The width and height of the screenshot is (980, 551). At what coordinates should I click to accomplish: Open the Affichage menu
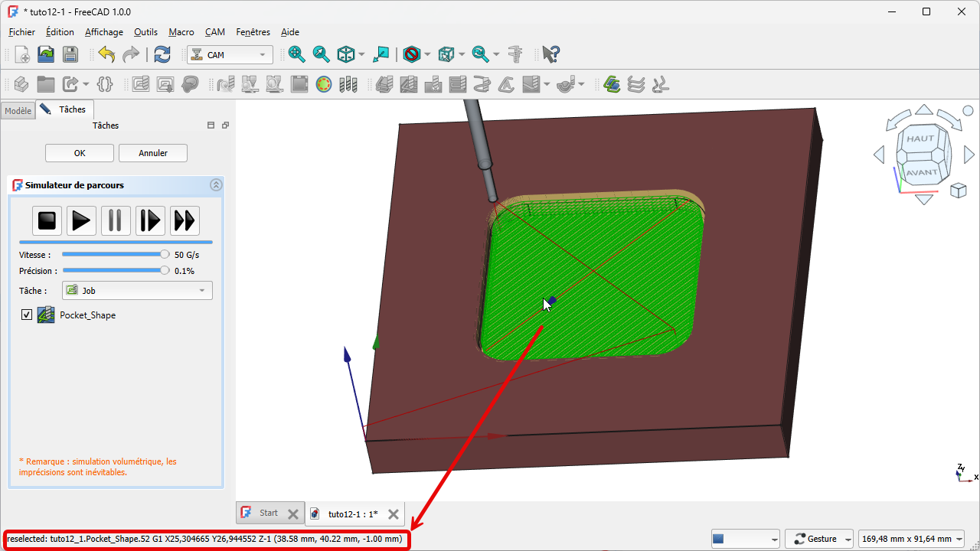[103, 32]
